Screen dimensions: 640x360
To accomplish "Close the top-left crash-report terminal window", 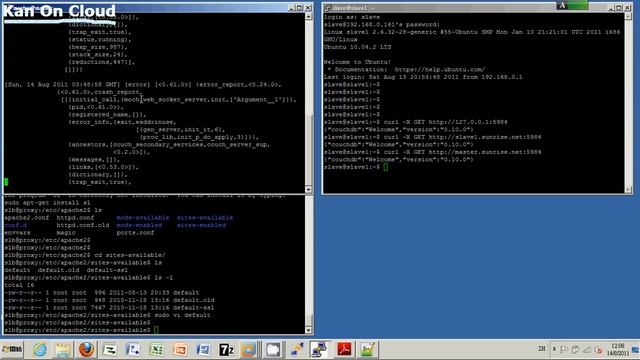I will click(x=308, y=8).
